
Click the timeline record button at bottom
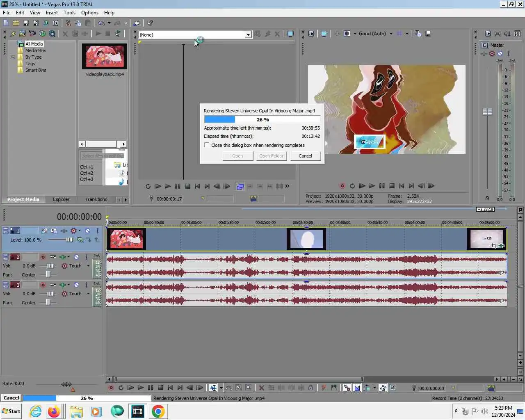111,388
